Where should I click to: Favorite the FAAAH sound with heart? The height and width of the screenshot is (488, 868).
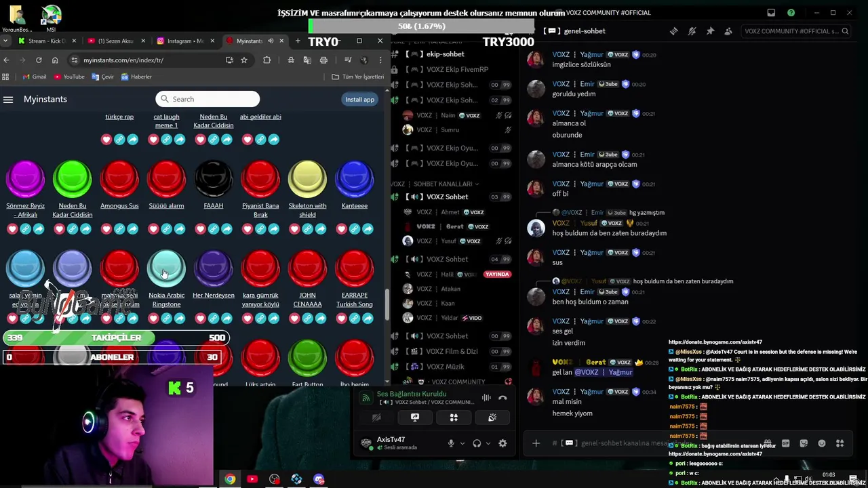[x=200, y=229]
